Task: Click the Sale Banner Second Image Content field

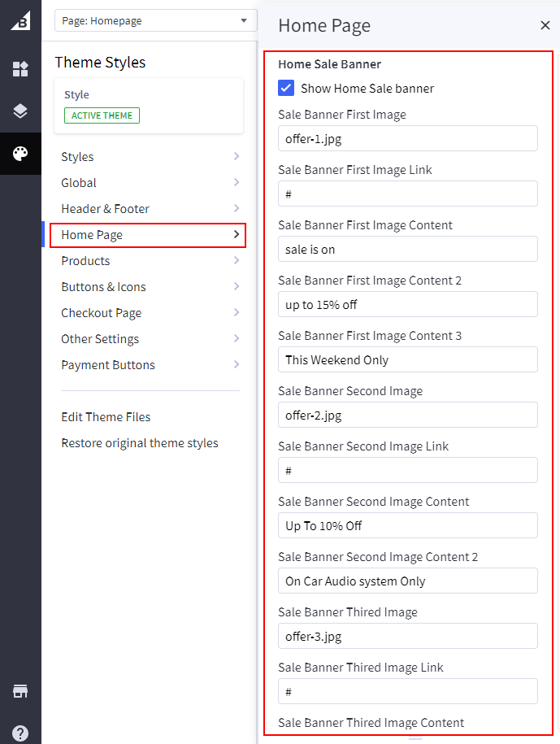Action: [407, 525]
